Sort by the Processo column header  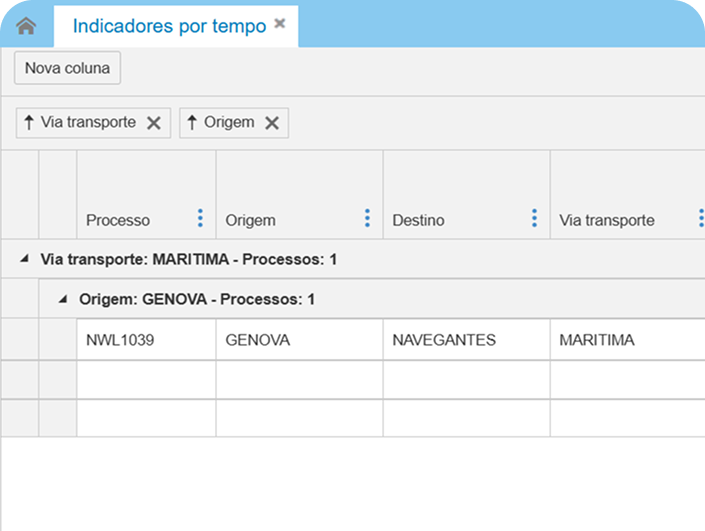(x=118, y=220)
